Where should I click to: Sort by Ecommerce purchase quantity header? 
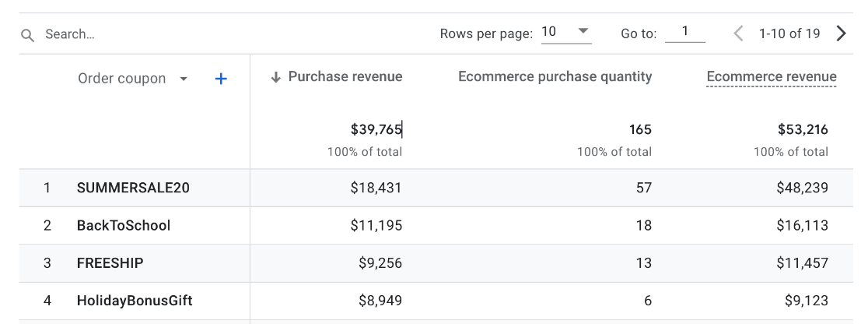(x=555, y=76)
